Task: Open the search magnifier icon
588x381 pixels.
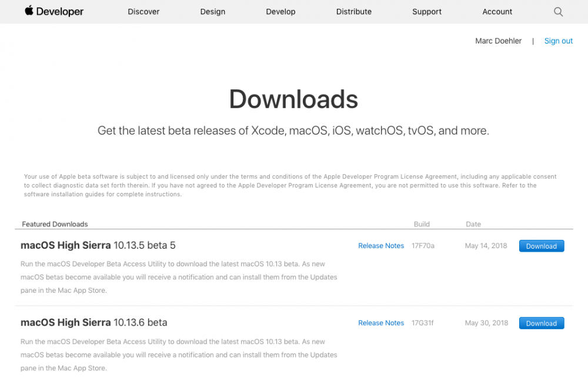Action: (559, 12)
